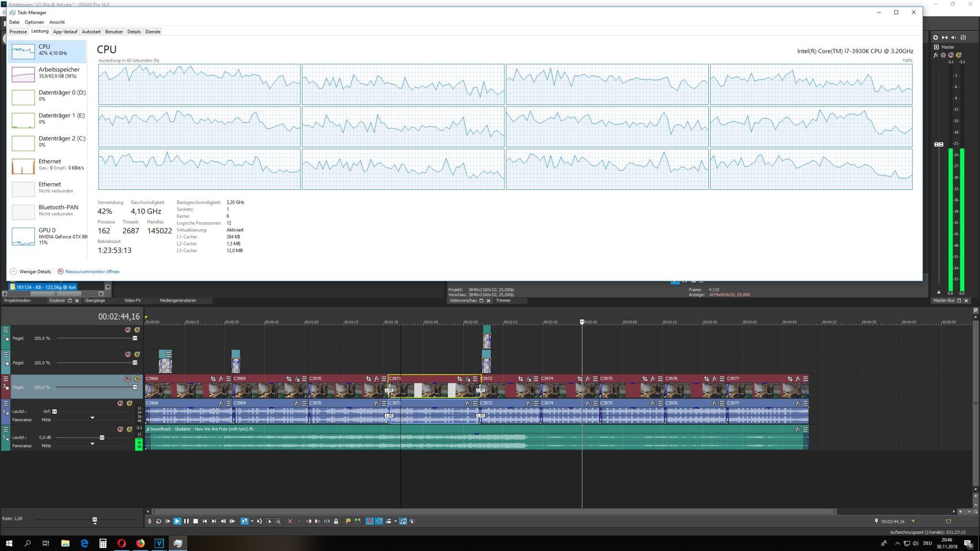Open the Master FX button
The height and width of the screenshot is (551, 980).
point(935,55)
